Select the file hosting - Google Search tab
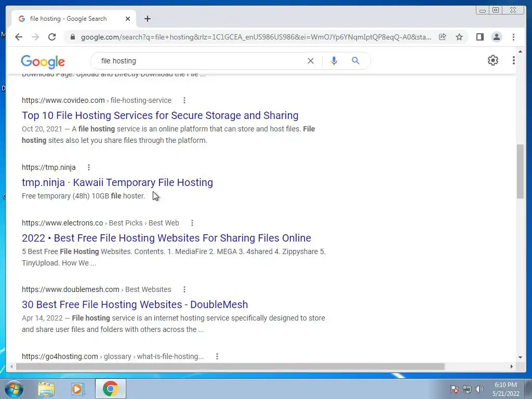 pos(74,19)
